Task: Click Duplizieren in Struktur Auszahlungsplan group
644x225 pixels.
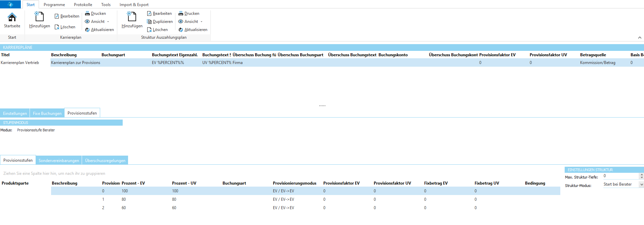Action: click(x=160, y=22)
